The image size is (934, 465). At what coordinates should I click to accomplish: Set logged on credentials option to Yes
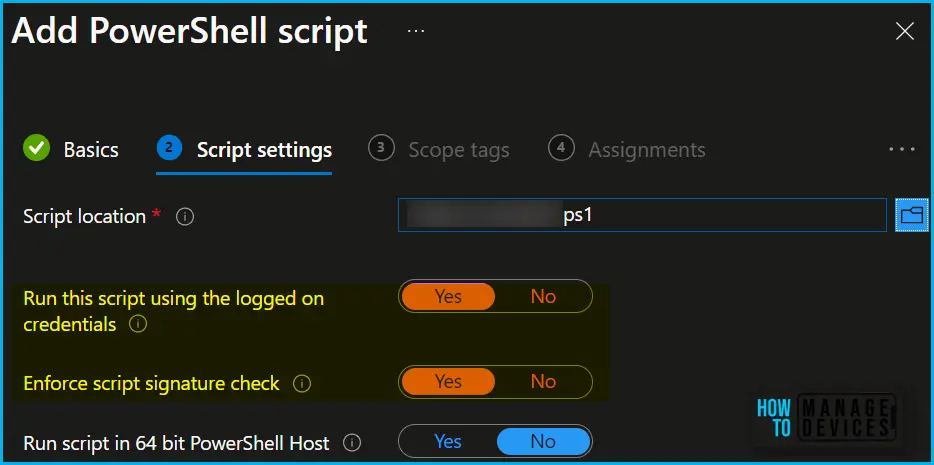point(448,296)
